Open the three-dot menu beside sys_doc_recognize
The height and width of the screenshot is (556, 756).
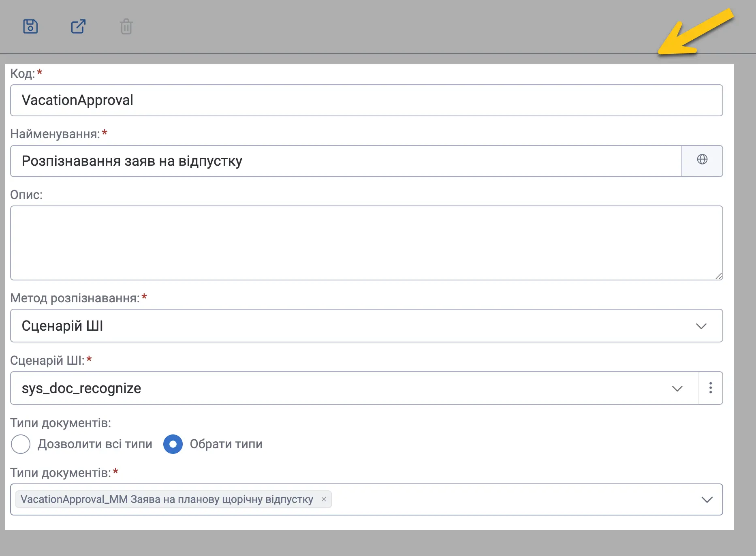(711, 388)
